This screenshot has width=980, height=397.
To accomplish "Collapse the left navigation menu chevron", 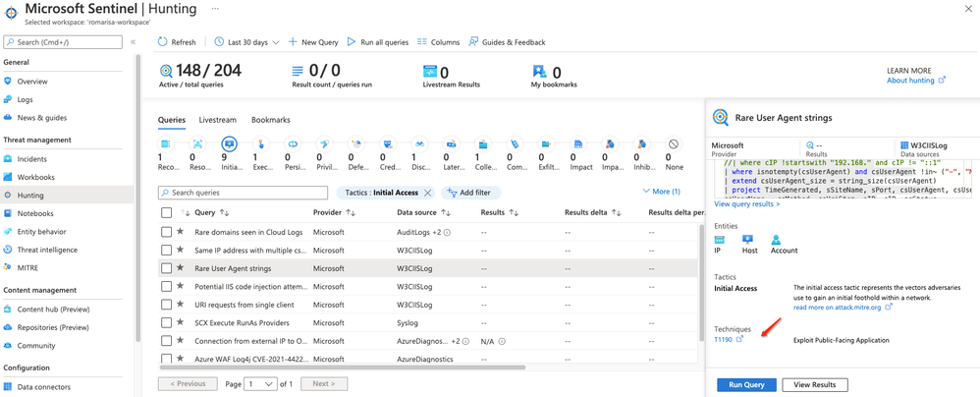I will tap(134, 42).
